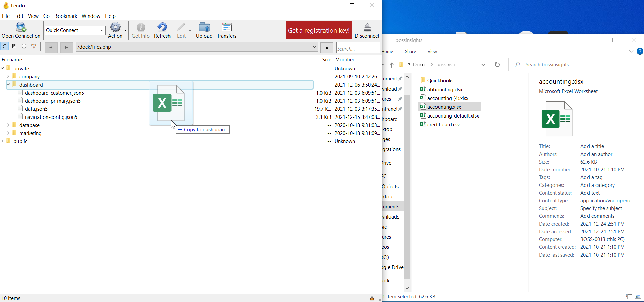
Task: Switch Explorer to large icons view
Action: [638, 296]
